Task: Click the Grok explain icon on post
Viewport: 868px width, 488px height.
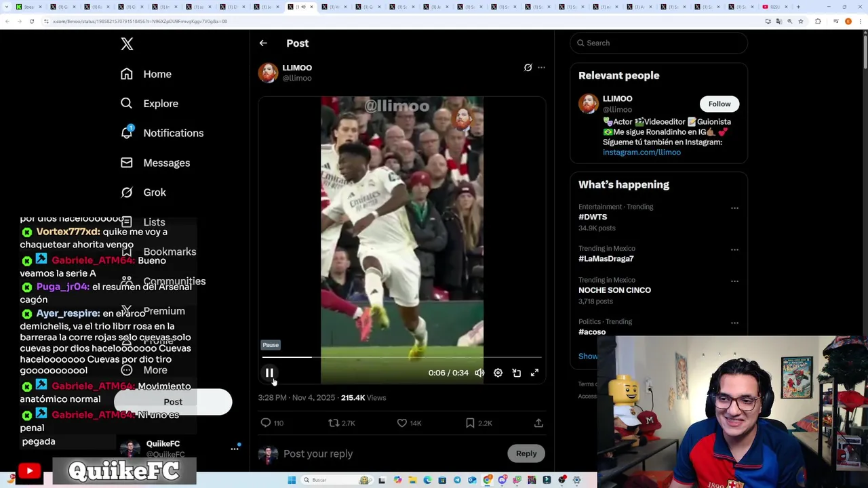Action: [x=528, y=68]
